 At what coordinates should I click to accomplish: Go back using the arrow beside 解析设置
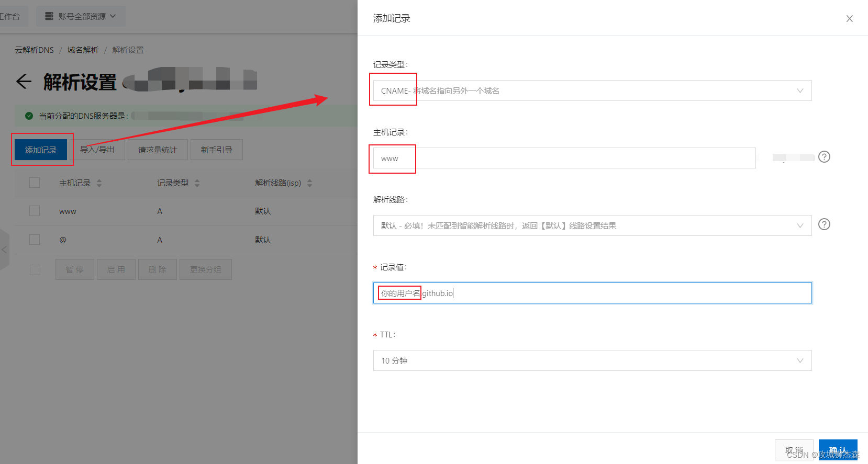pyautogui.click(x=24, y=82)
